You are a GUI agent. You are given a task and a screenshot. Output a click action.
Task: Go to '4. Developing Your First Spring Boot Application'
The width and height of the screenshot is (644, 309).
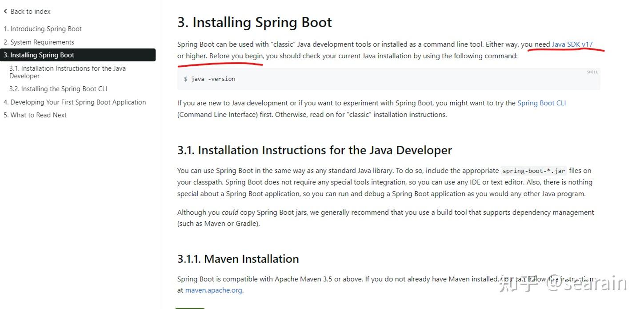coord(74,102)
